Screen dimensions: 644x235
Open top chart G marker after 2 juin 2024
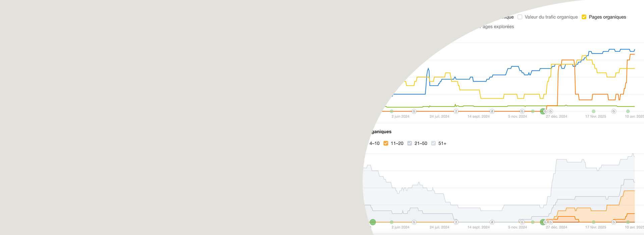(414, 111)
